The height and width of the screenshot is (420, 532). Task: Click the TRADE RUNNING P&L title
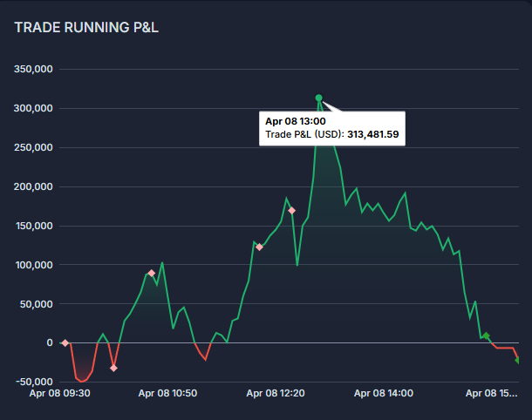click(86, 28)
